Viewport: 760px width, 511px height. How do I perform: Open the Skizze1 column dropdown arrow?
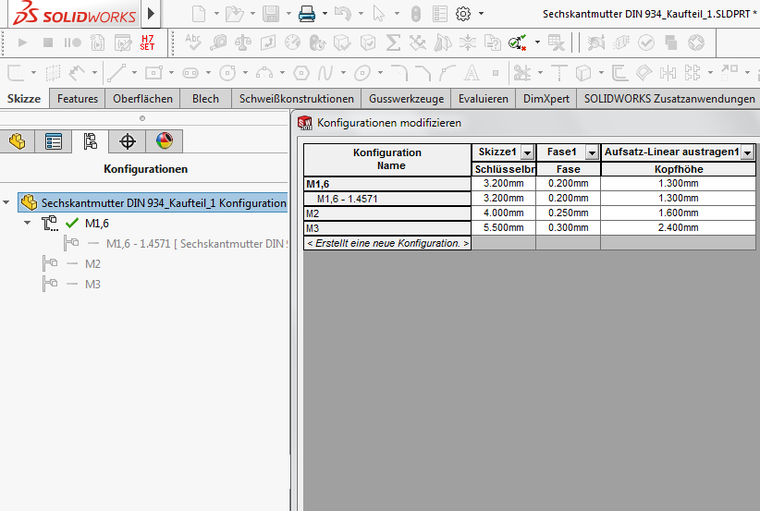tap(527, 153)
